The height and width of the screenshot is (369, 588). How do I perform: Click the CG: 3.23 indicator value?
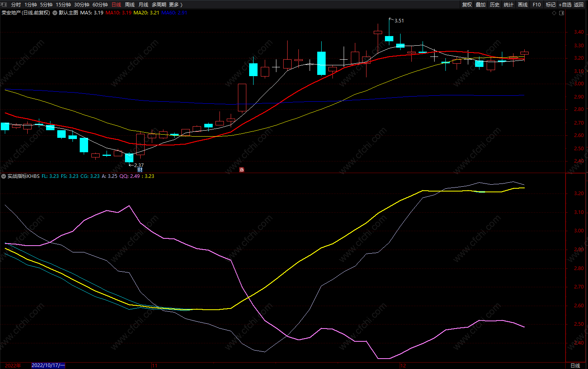[90, 176]
